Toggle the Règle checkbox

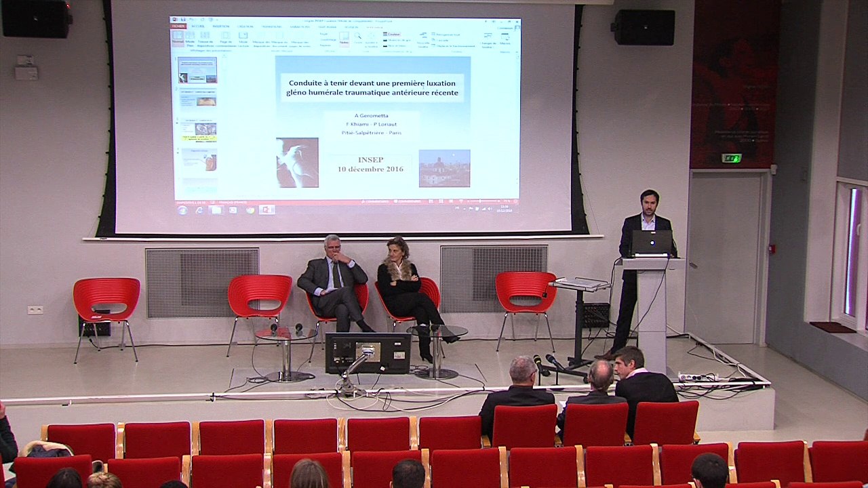pos(323,33)
